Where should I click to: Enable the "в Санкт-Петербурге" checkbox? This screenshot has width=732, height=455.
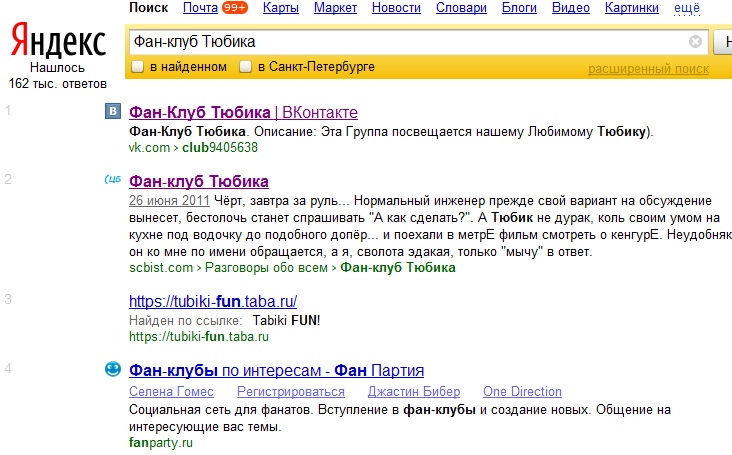click(246, 67)
